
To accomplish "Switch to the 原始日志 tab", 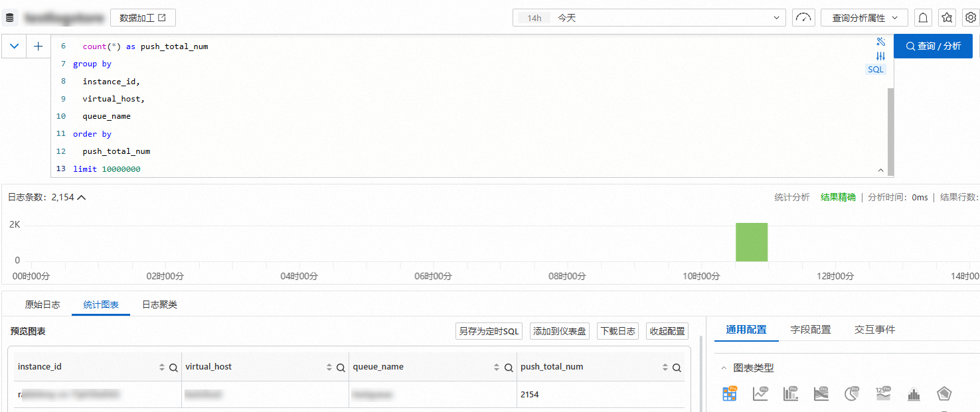I will click(x=42, y=305).
